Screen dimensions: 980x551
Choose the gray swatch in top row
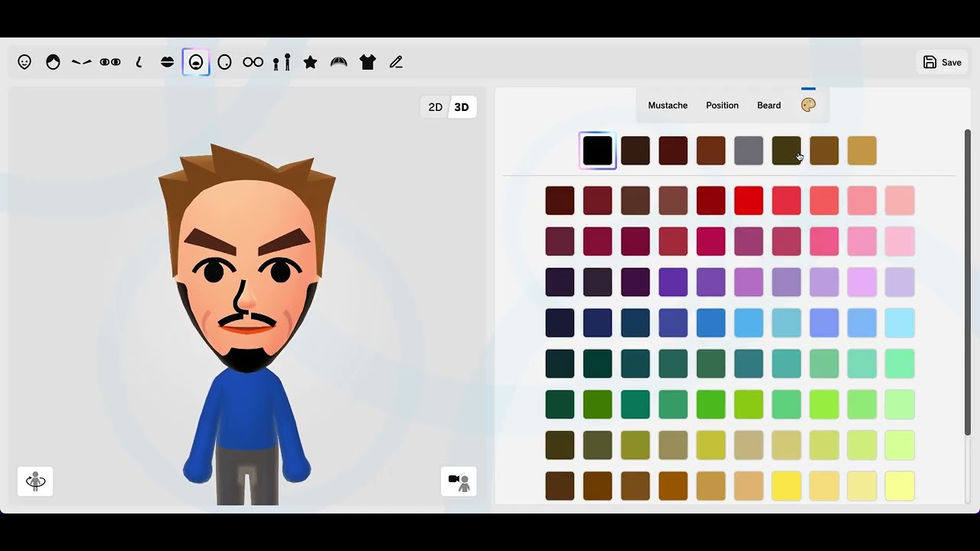(x=749, y=151)
